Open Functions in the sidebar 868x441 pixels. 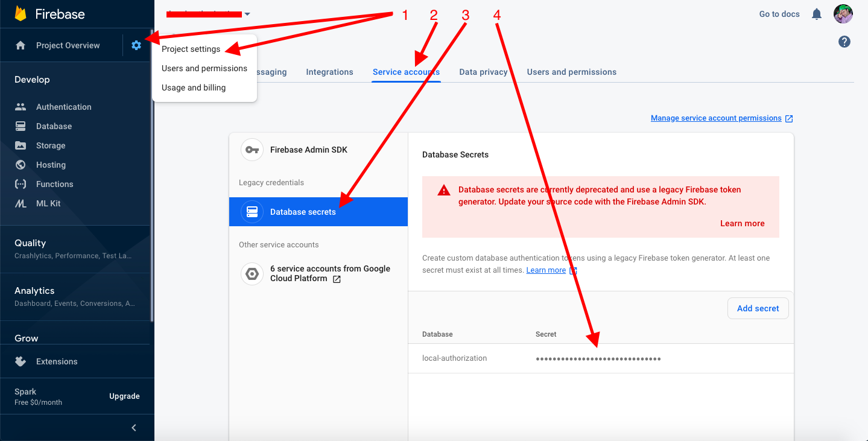[x=54, y=184]
